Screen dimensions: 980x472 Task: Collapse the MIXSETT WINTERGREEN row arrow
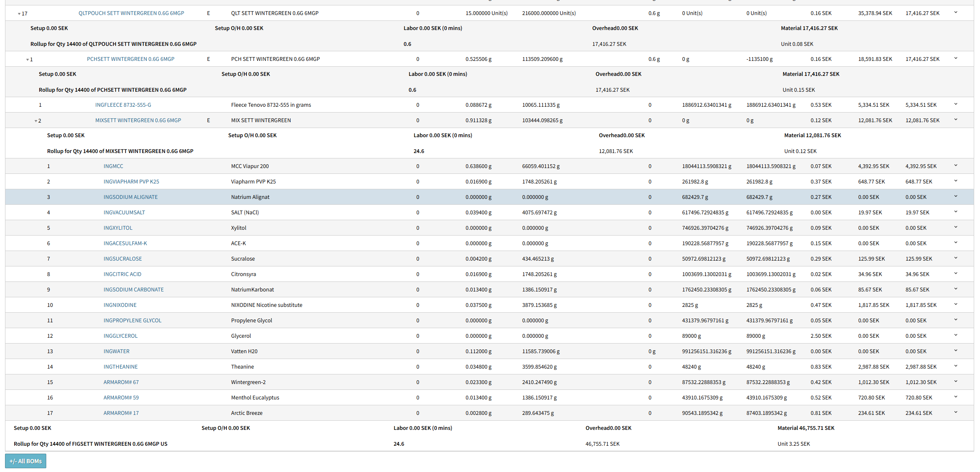click(x=36, y=121)
